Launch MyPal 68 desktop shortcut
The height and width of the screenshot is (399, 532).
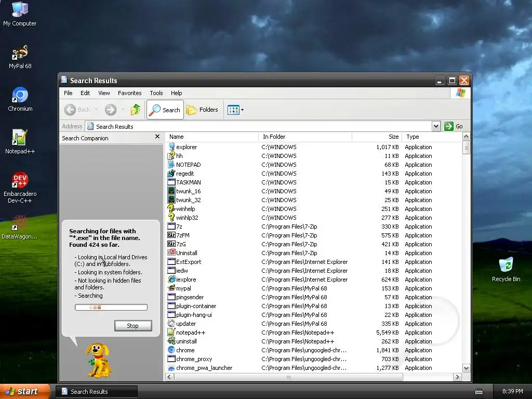coord(20,57)
